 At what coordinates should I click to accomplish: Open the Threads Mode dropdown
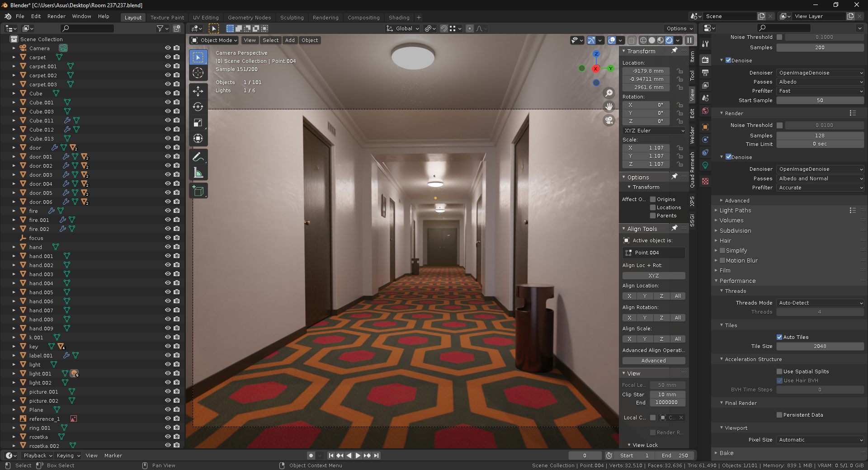coord(820,303)
